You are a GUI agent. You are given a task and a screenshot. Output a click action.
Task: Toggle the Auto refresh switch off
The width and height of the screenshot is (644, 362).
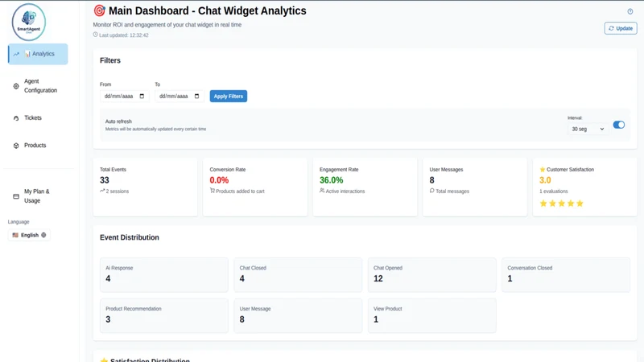coord(619,125)
